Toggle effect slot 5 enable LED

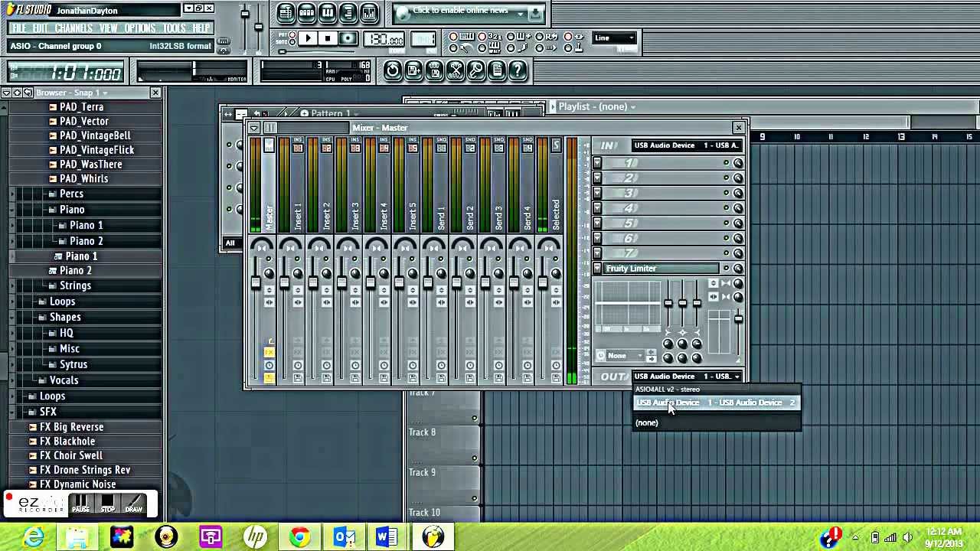(726, 223)
